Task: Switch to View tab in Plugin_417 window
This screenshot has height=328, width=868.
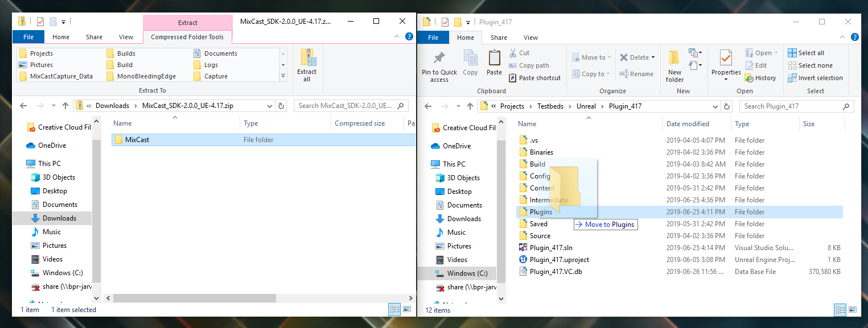Action: tap(530, 38)
